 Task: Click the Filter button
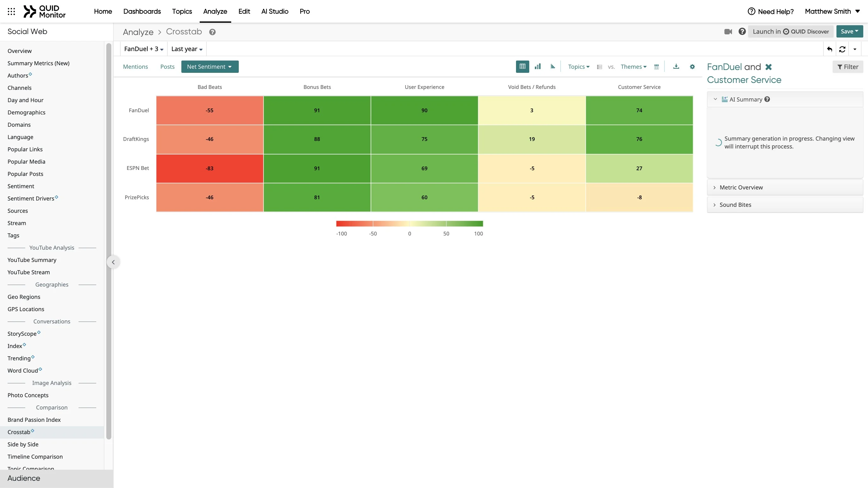[848, 67]
